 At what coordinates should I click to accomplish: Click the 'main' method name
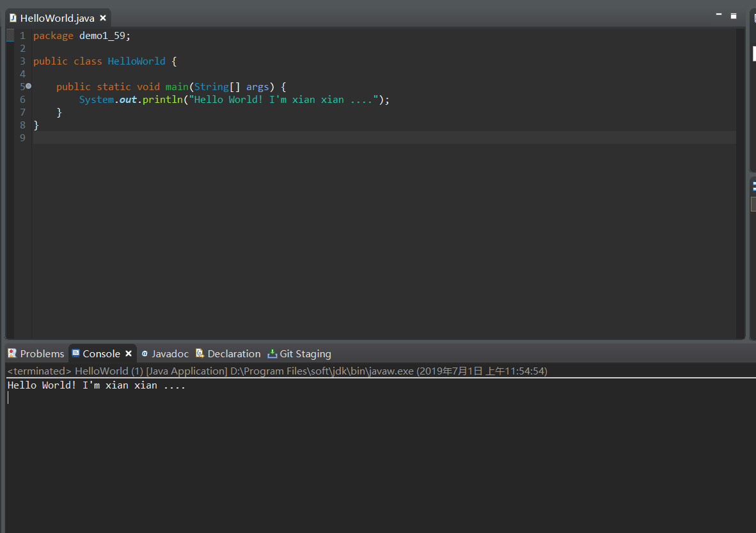click(x=177, y=87)
